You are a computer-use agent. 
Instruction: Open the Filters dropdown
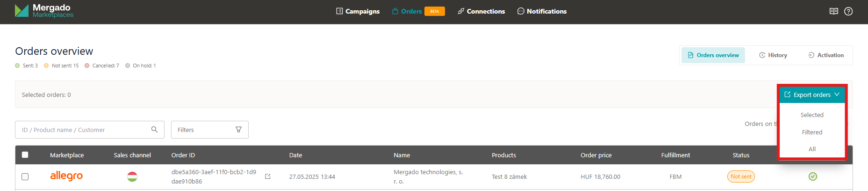(x=209, y=130)
